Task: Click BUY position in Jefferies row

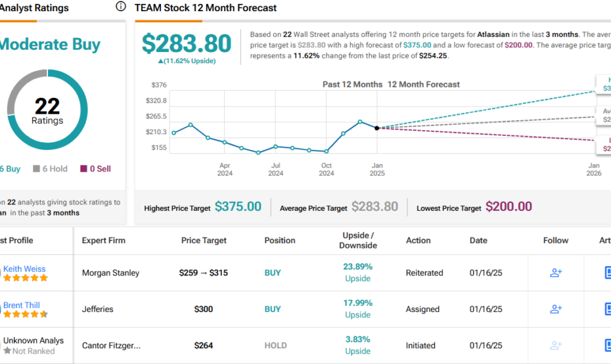Action: (273, 309)
